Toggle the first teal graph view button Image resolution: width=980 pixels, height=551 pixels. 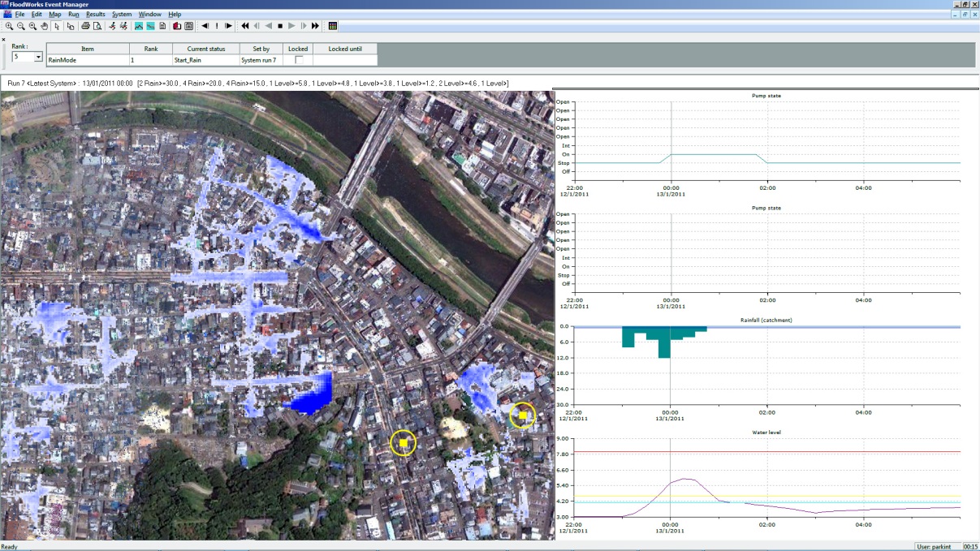tap(139, 26)
